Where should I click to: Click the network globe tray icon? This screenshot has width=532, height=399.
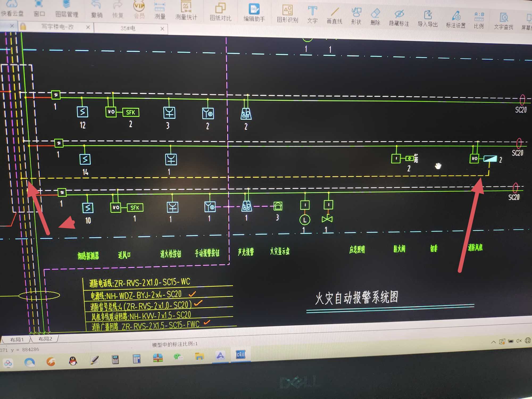click(528, 340)
